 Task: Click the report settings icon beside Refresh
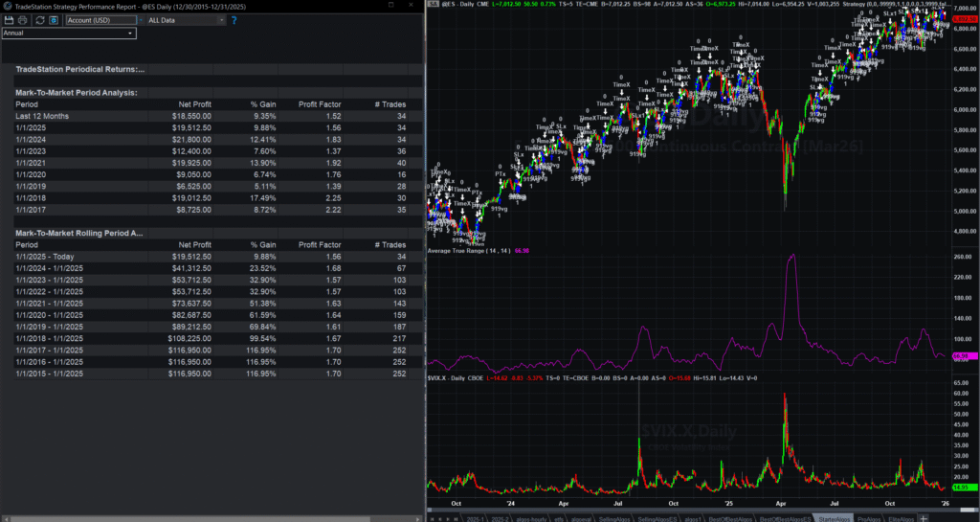point(53,19)
